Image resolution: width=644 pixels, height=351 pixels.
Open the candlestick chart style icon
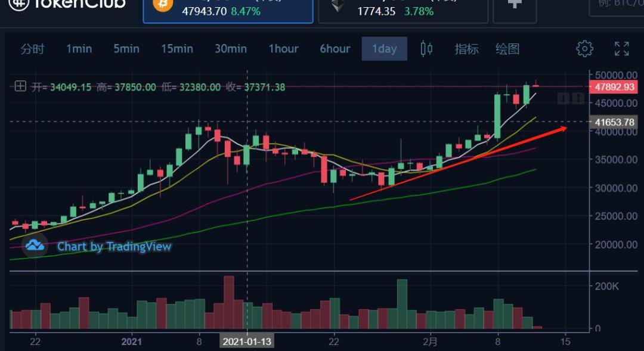coord(426,49)
